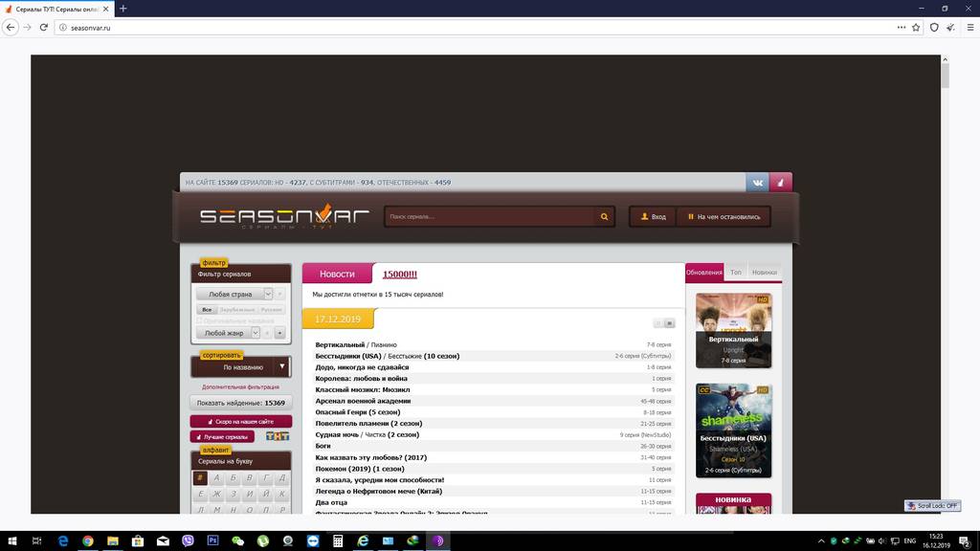Open Calculator from the taskbar
This screenshot has width=980, height=551.
click(x=338, y=541)
